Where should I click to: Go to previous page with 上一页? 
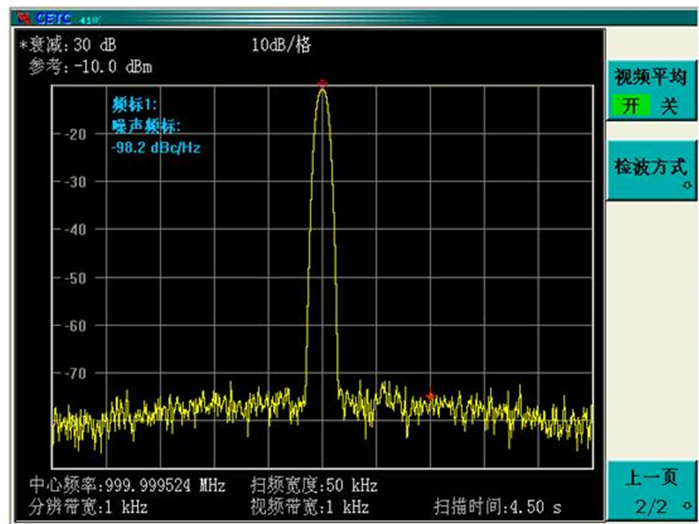650,480
